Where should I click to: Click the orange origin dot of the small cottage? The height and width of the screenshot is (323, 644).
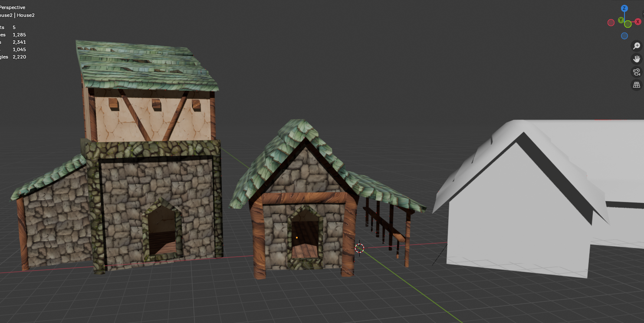(297, 238)
